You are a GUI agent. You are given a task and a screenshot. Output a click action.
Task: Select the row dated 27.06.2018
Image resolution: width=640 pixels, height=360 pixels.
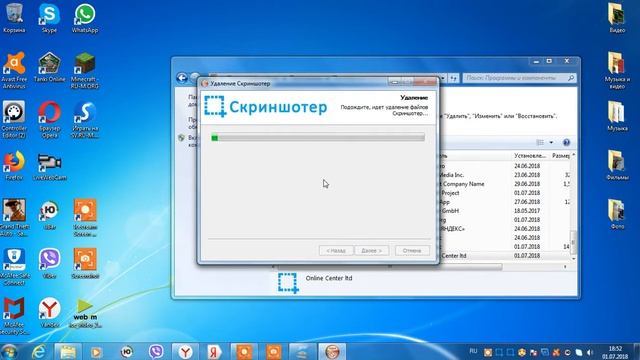505,202
